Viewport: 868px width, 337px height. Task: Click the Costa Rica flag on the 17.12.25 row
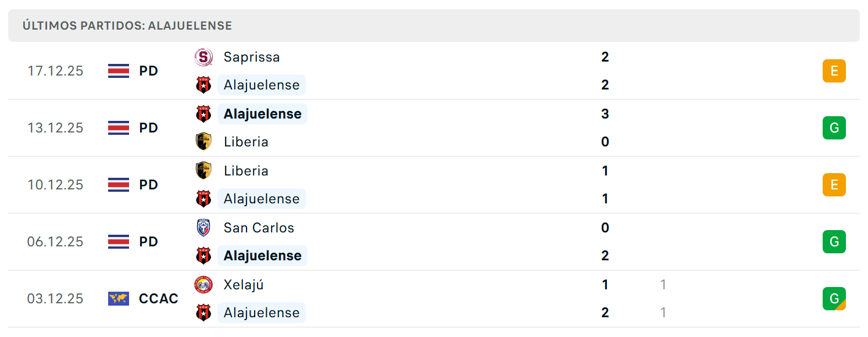(119, 71)
